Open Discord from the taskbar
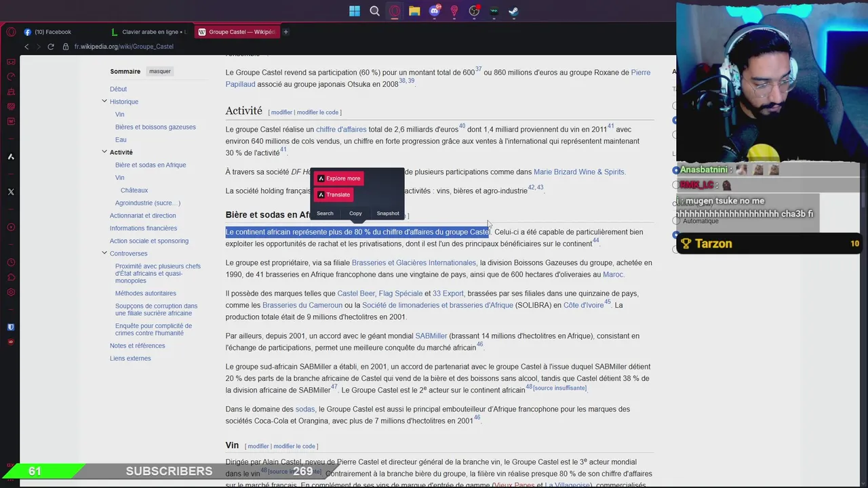868x488 pixels. tap(435, 11)
